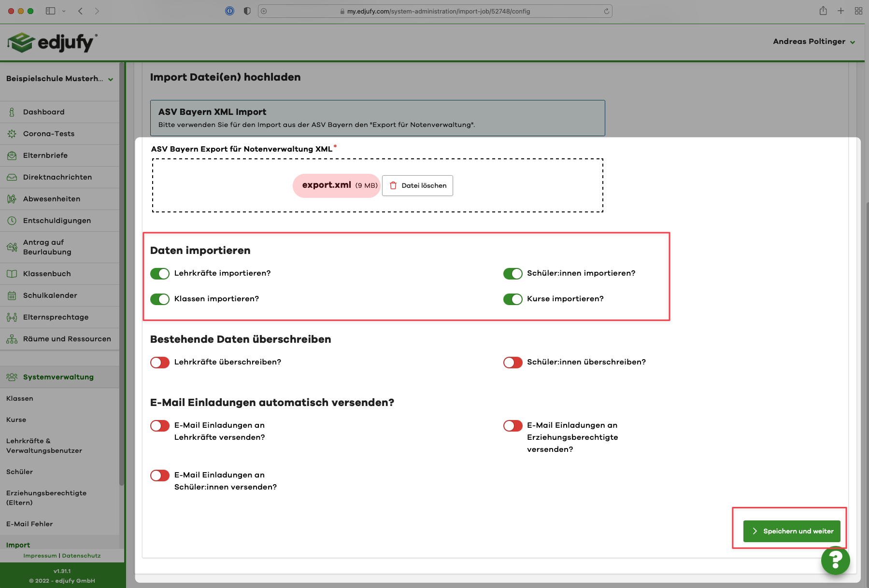869x588 pixels.
Task: Turn on E-Mail Einladungen an Lehrkräfte toggle
Action: pyautogui.click(x=160, y=426)
